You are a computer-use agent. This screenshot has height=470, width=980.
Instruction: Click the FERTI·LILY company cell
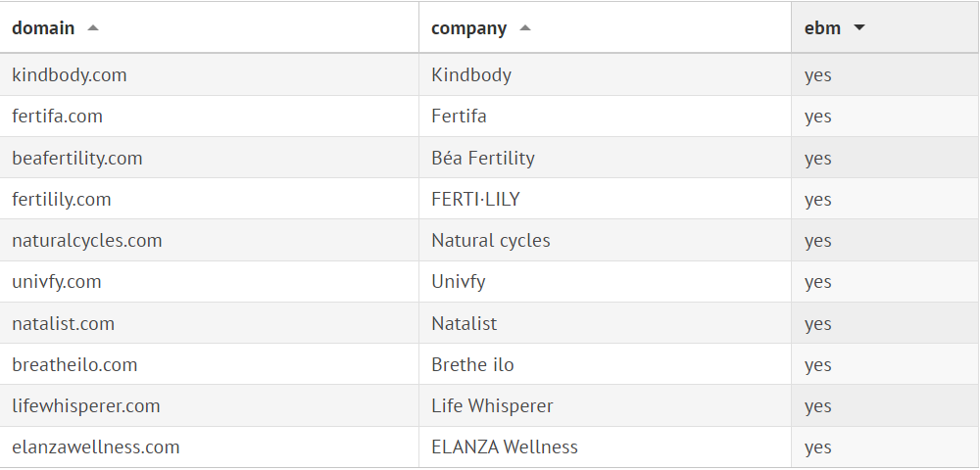[x=475, y=200]
